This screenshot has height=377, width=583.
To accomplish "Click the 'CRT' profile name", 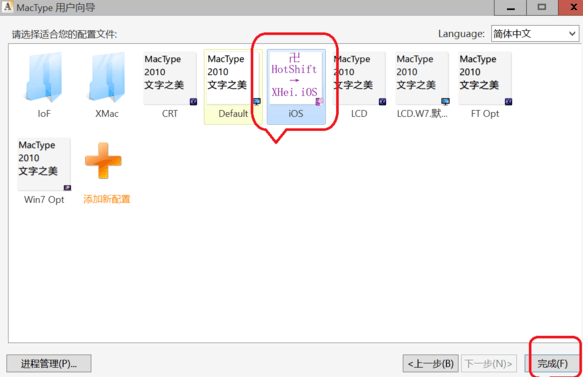I will tap(170, 113).
